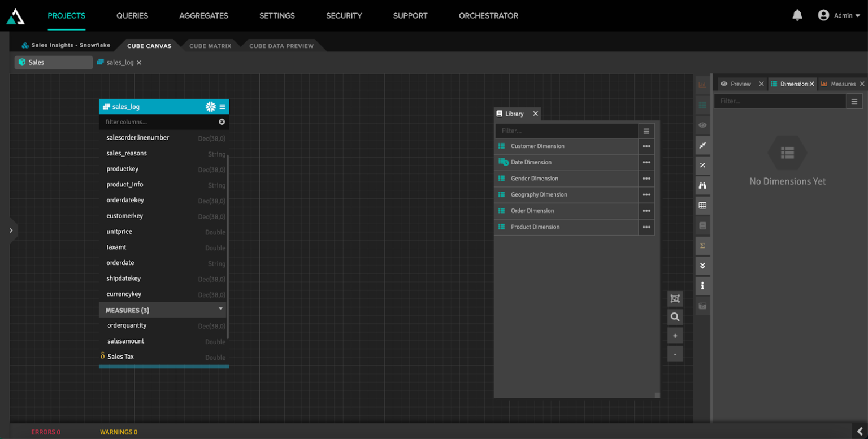Image resolution: width=868 pixels, height=439 pixels.
Task: Switch to the Measures tab on the right panel
Action: [x=841, y=83]
